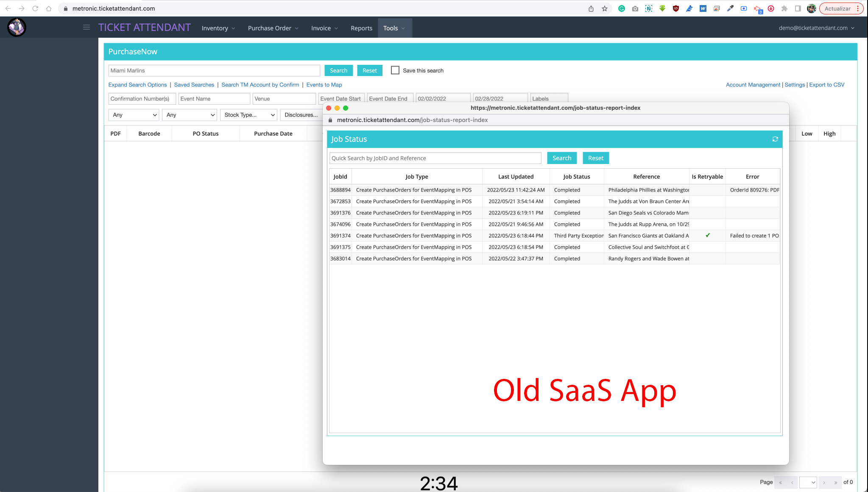Screen dimensions: 868x492
Task: Click the hamburger sidebar toggle icon
Action: pos(87,28)
